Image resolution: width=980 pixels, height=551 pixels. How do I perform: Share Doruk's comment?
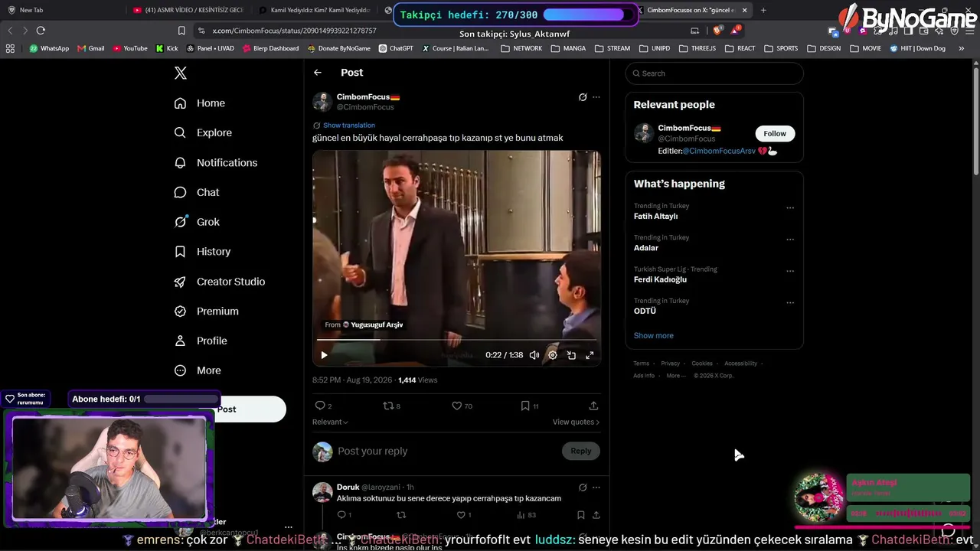[596, 515]
